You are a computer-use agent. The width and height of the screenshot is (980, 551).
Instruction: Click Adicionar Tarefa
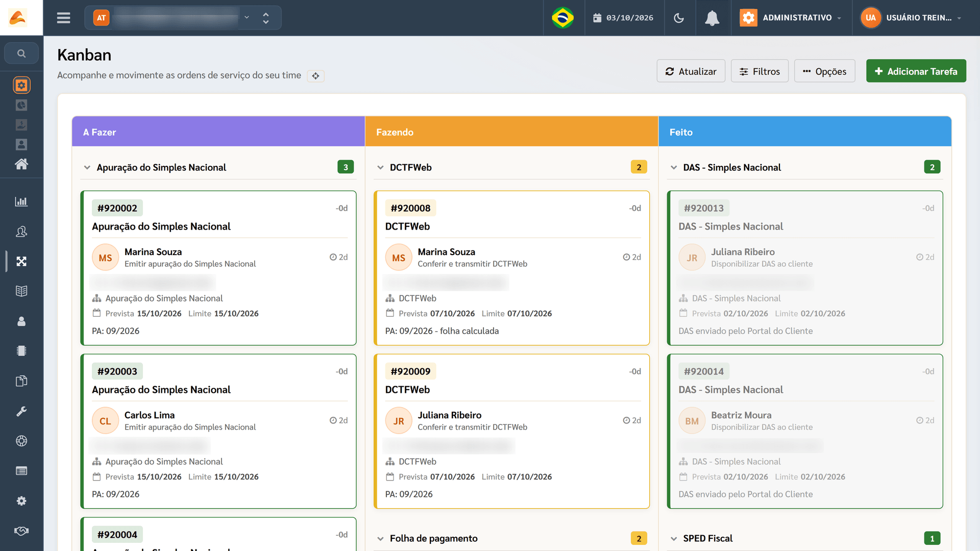click(916, 71)
